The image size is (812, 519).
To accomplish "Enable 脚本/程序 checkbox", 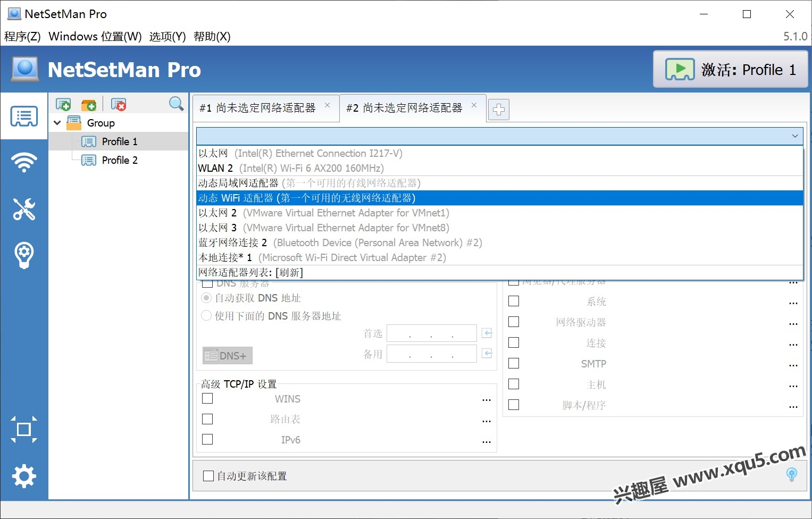I will [x=514, y=405].
